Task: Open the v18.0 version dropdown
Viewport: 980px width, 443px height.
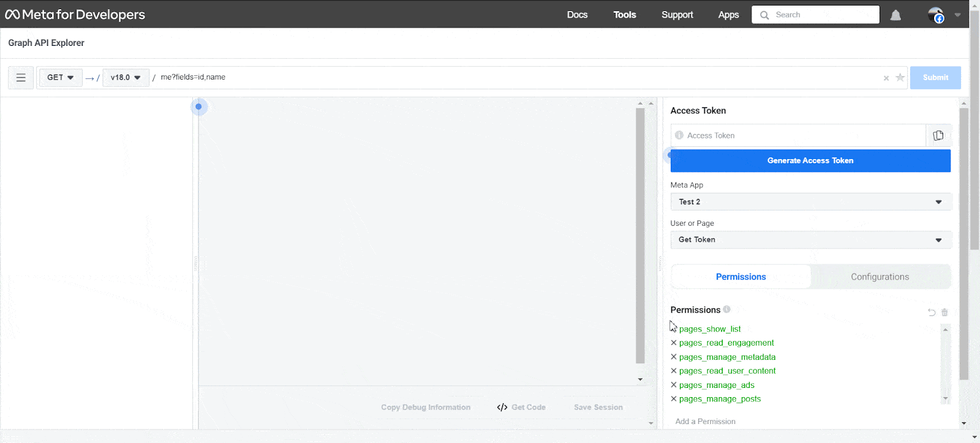Action: pos(126,78)
